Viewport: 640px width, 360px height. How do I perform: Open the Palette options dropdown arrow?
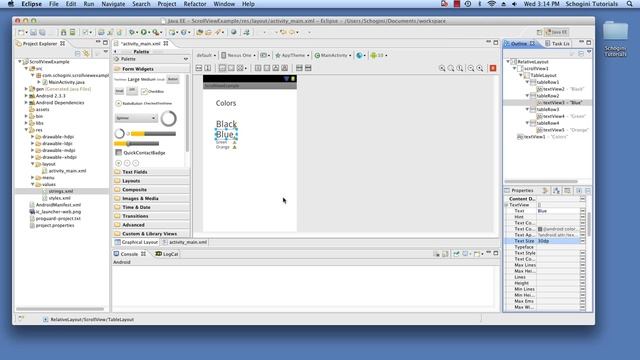(x=186, y=59)
